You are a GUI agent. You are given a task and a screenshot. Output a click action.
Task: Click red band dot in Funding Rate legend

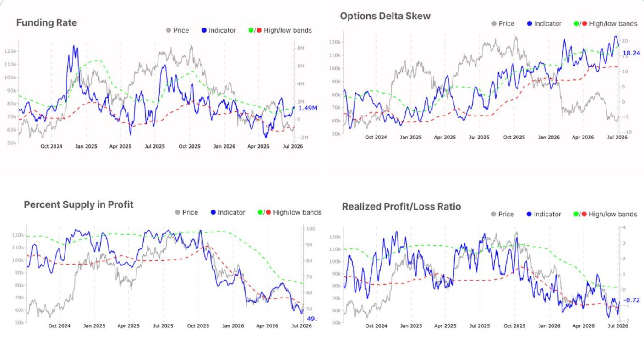click(x=259, y=30)
